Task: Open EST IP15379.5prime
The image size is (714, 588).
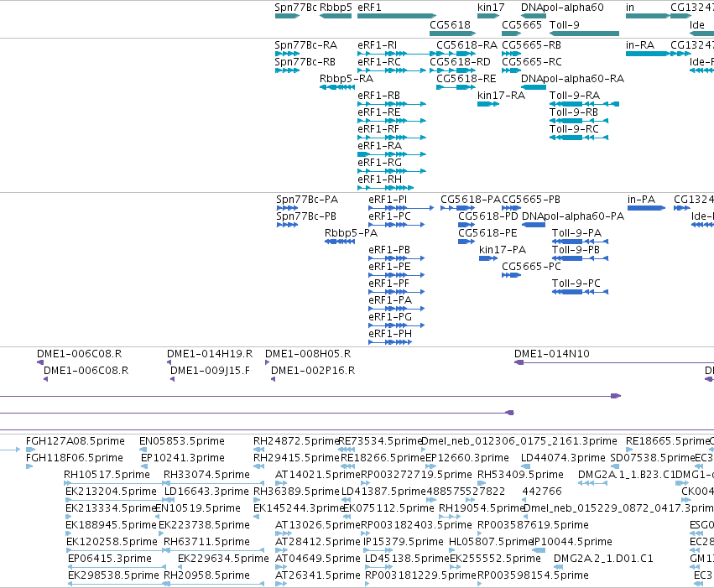Action: [403, 542]
